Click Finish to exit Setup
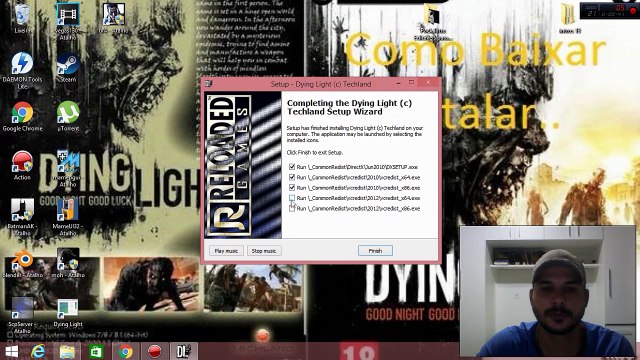The height and width of the screenshot is (360, 640). click(375, 251)
